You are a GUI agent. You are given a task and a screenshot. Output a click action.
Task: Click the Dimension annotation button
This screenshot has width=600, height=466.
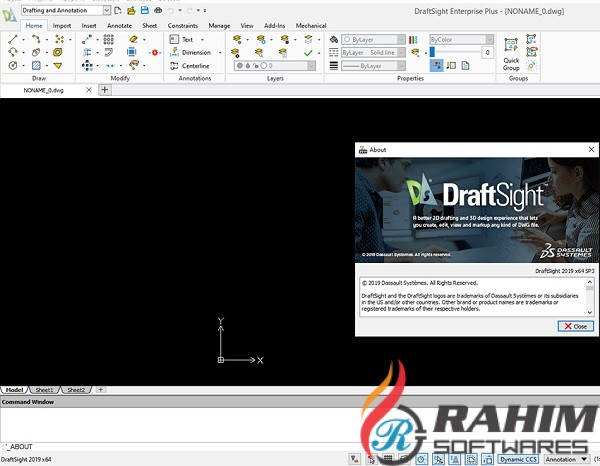tap(191, 52)
